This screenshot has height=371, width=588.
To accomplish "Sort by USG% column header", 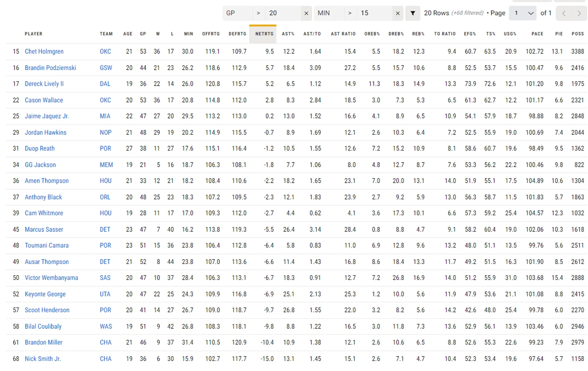I will (510, 34).
